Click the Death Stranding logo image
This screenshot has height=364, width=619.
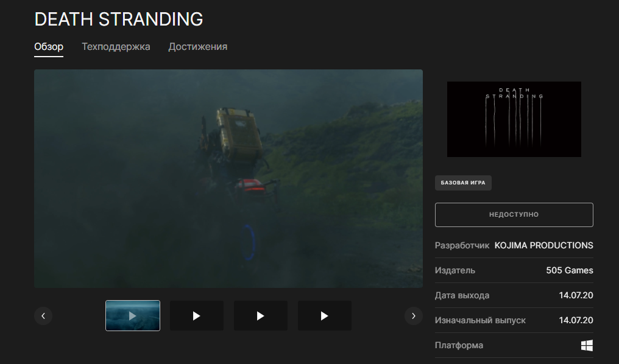pos(514,119)
